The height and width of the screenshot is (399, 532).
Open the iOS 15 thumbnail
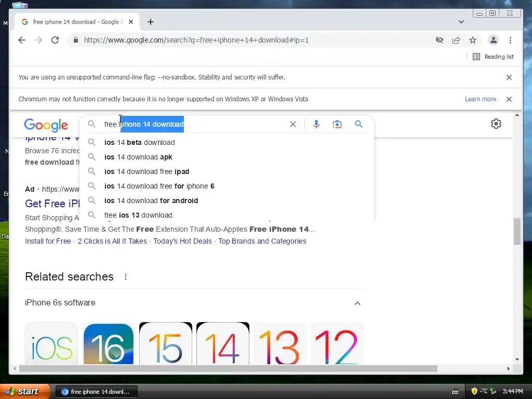tap(166, 343)
